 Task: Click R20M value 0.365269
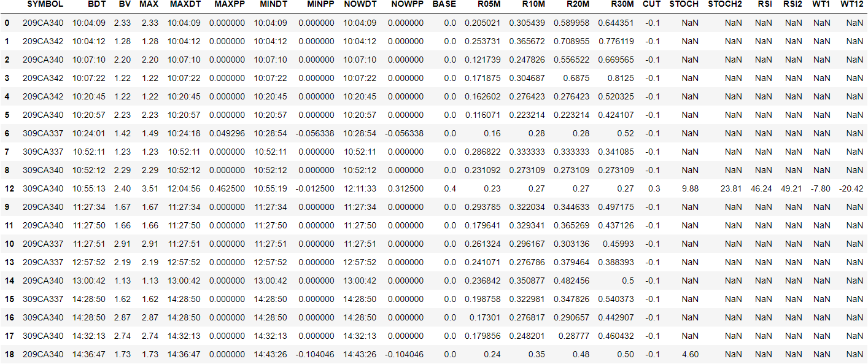tap(572, 226)
